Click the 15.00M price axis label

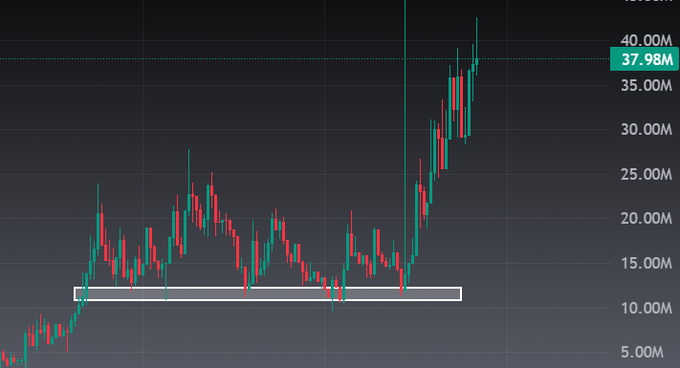646,263
